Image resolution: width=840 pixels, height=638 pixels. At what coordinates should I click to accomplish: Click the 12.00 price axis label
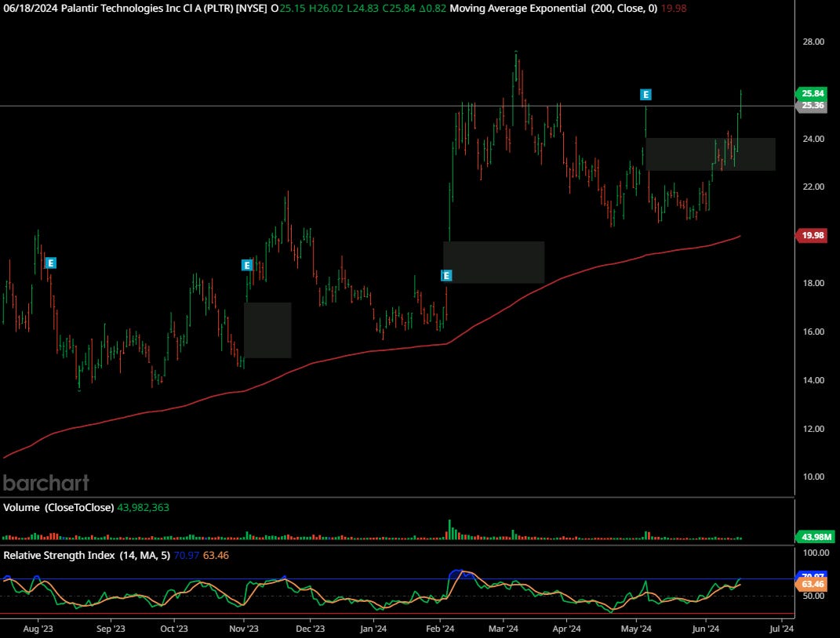coord(813,429)
